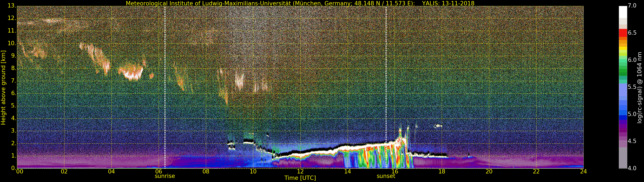Image resolution: width=644 pixels, height=182 pixels.
Task: Click the 6.5 colorbar tick label
Action: [x=632, y=33]
